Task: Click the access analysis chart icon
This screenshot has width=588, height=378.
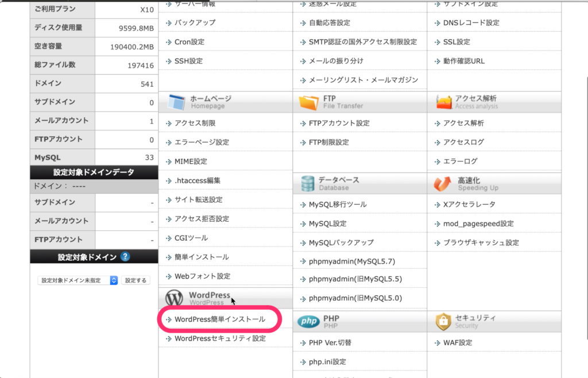Action: (x=444, y=102)
